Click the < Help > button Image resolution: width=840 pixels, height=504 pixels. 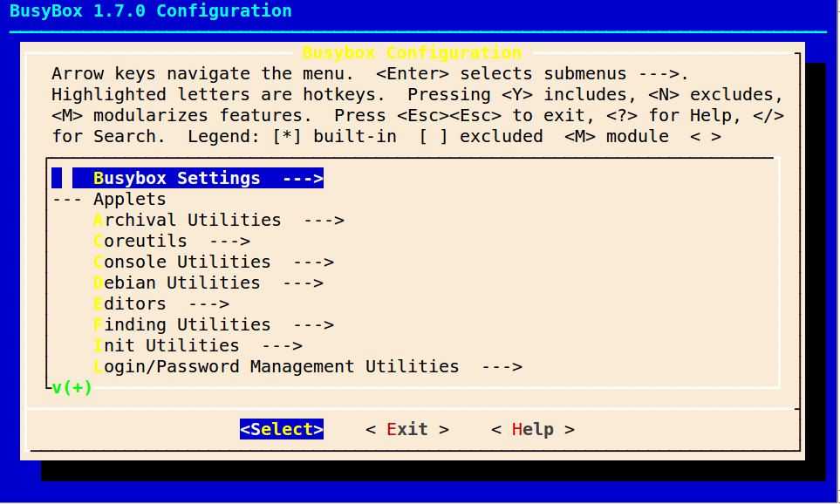(533, 430)
